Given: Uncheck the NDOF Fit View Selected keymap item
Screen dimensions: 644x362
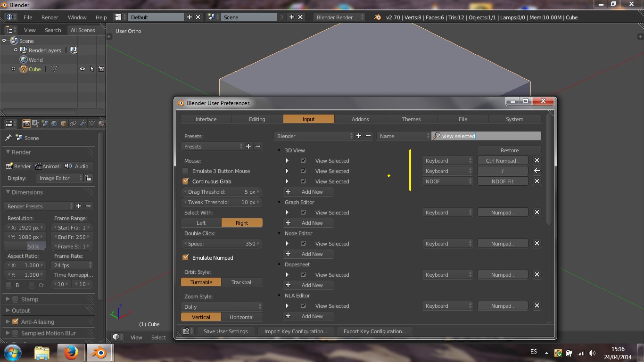Looking at the screenshot, I should click(303, 181).
